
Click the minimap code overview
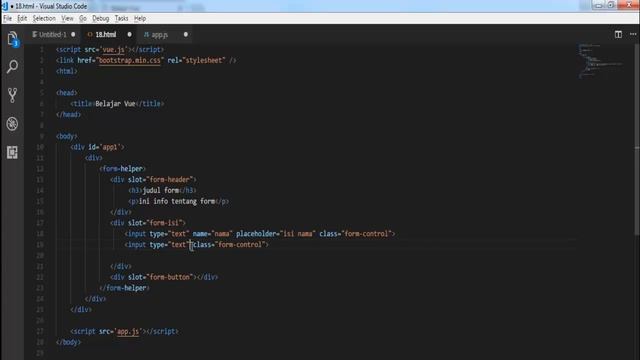pos(600,61)
